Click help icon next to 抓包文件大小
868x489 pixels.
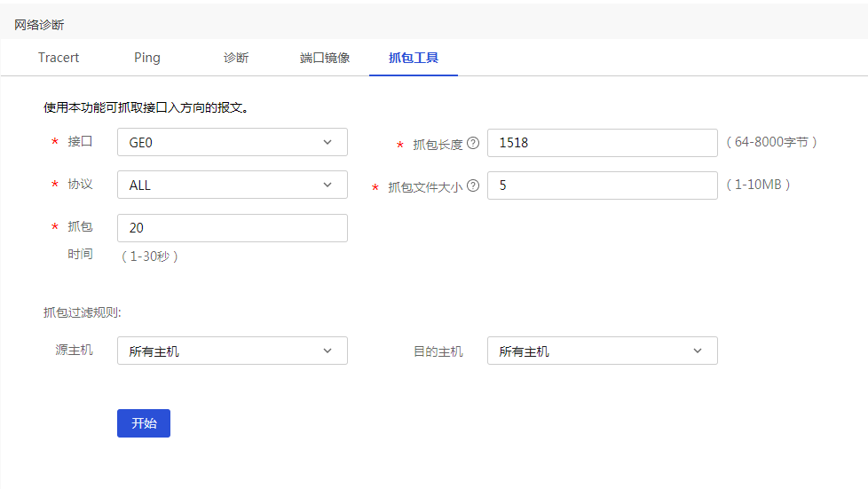(473, 186)
